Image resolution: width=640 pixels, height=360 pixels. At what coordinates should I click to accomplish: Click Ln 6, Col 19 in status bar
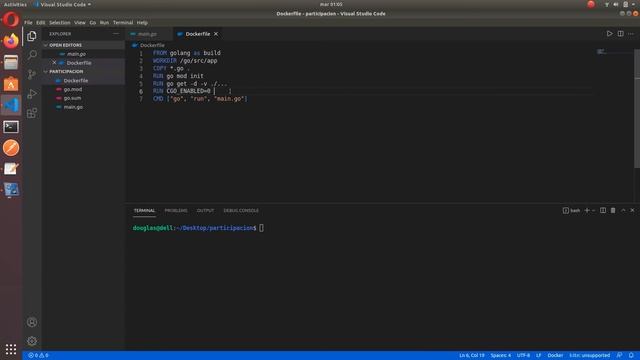click(x=471, y=355)
